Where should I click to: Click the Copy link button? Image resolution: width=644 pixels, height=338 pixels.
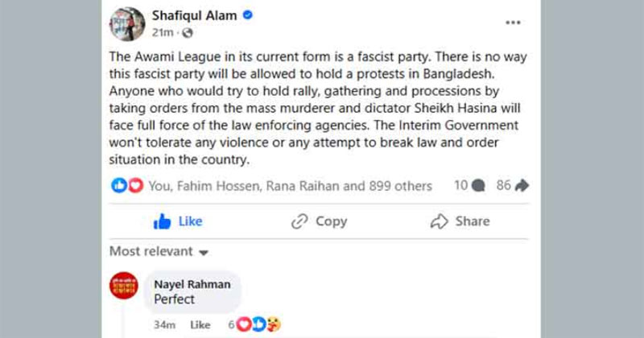[319, 221]
